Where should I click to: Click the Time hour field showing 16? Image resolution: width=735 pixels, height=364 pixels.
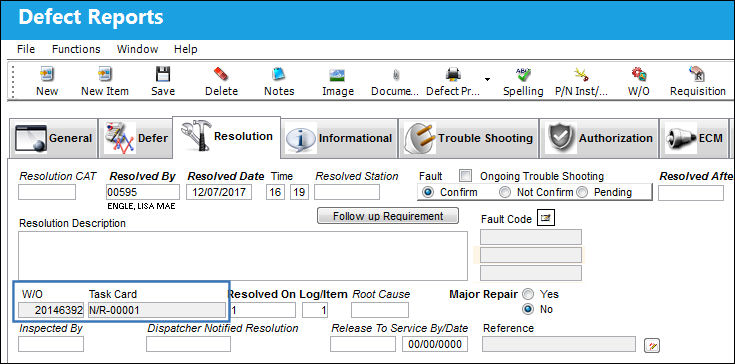pyautogui.click(x=275, y=192)
